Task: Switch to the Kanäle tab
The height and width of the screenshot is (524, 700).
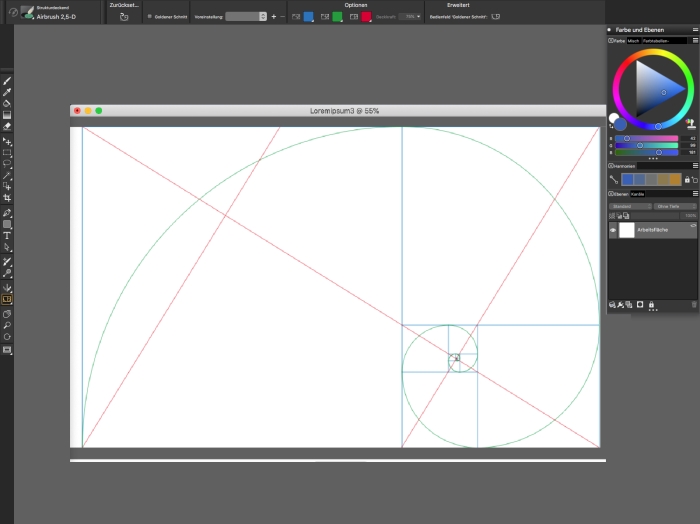Action: 637,194
